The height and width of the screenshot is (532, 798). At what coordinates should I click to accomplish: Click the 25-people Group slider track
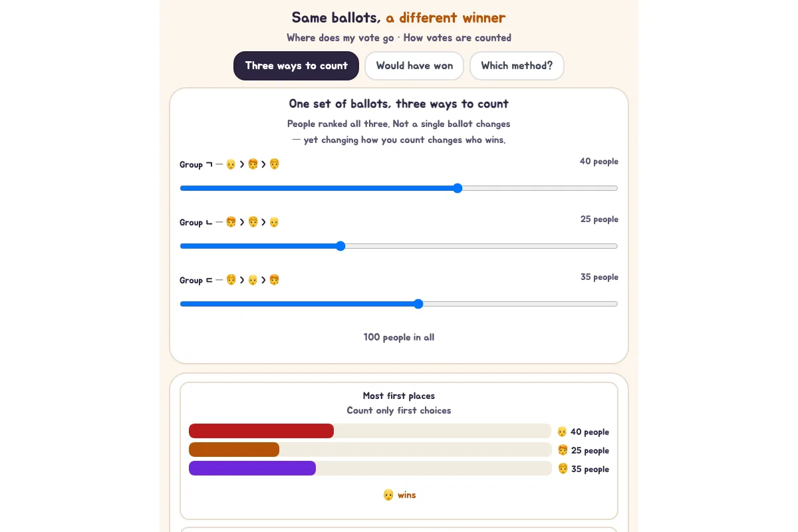(399, 246)
